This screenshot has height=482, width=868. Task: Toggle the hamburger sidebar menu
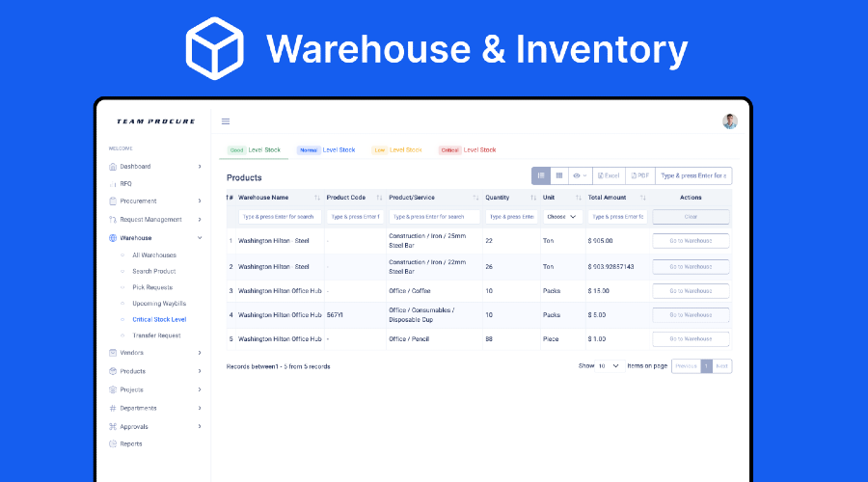click(x=226, y=121)
